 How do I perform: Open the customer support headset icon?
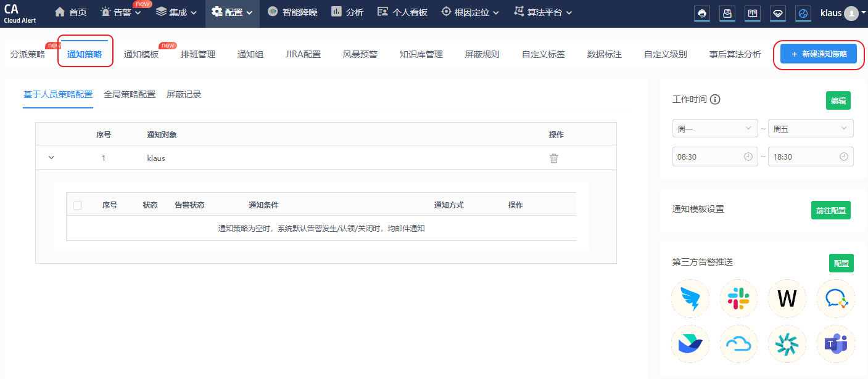pos(701,14)
